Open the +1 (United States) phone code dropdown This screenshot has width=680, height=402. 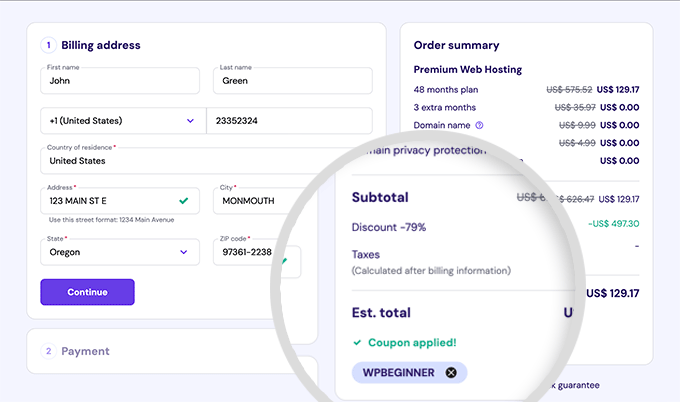point(123,121)
